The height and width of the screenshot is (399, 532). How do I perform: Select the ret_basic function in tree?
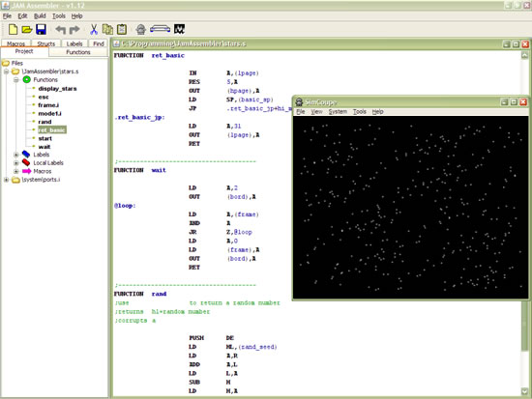[x=52, y=130]
